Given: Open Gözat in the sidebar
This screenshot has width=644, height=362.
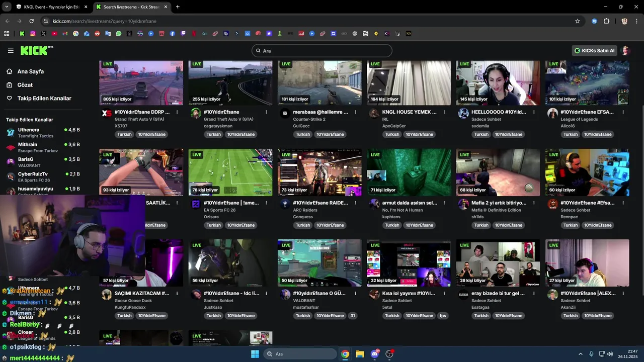Looking at the screenshot, I should 25,85.
